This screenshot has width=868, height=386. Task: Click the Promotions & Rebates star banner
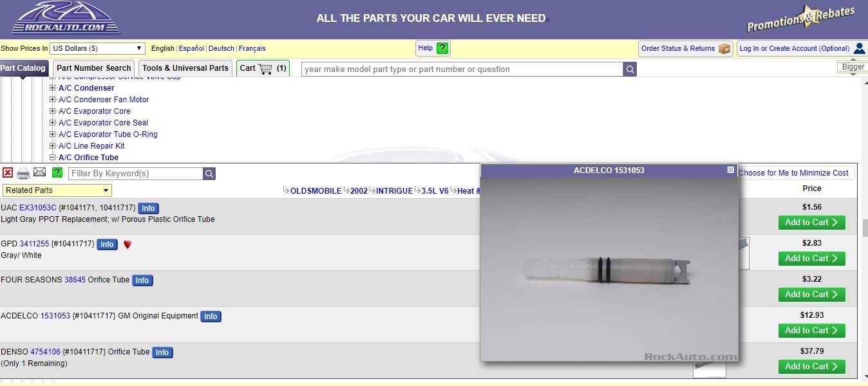(800, 18)
